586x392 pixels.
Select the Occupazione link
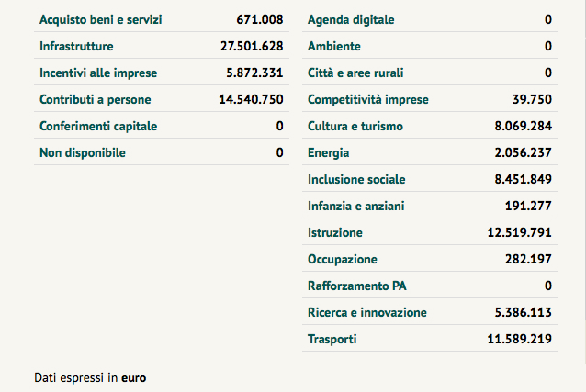[343, 260]
